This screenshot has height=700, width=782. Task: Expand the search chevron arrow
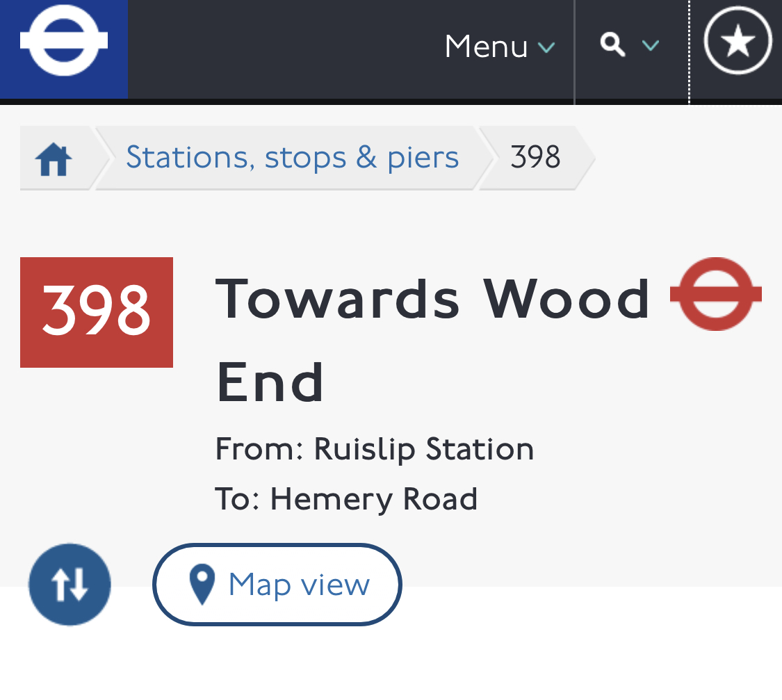click(x=651, y=46)
